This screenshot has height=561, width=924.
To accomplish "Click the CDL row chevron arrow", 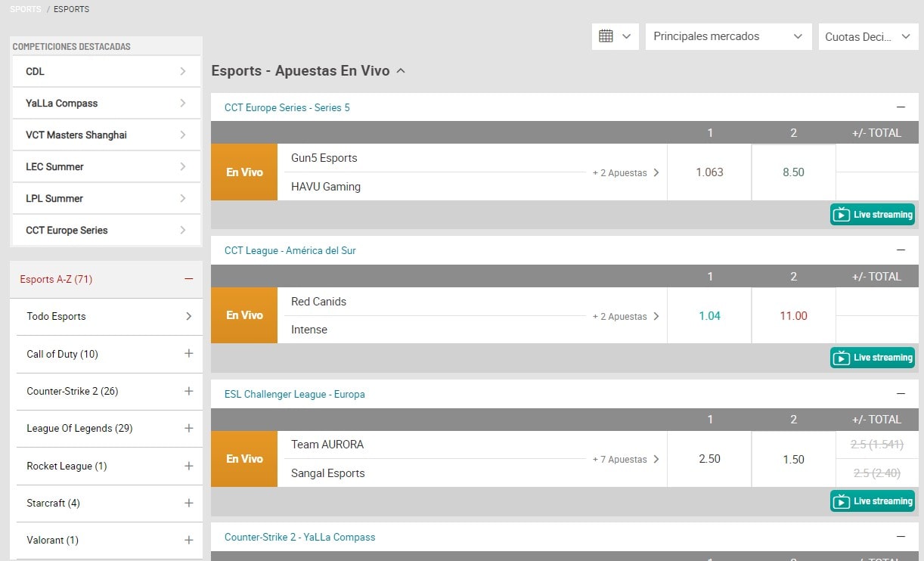I will 183,71.
